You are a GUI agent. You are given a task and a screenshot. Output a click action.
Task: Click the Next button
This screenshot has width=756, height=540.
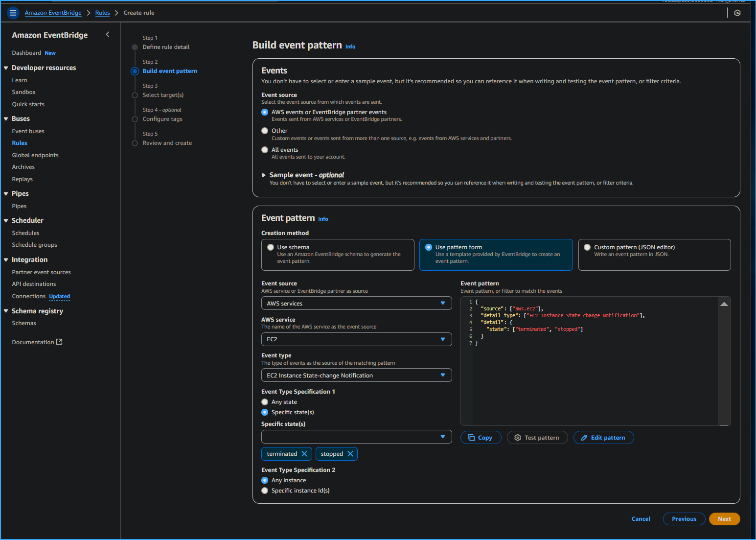724,518
